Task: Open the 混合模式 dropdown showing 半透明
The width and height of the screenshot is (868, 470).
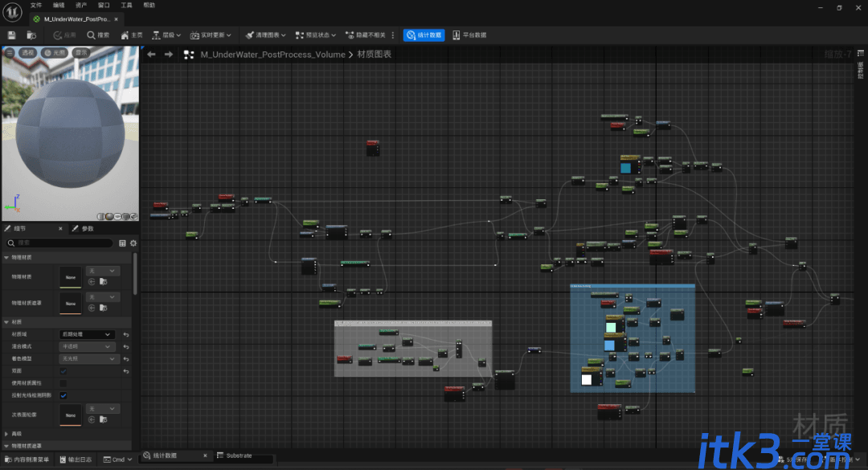Action: click(x=87, y=346)
